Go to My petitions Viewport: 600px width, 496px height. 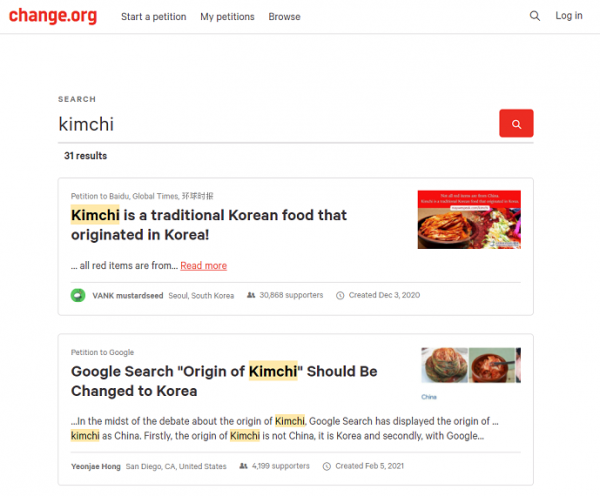click(227, 17)
